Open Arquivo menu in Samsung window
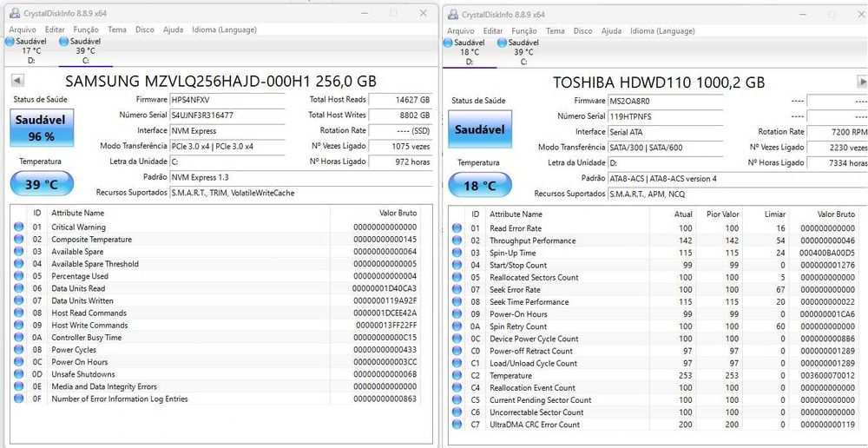Viewport: 868px width, 448px height. tap(23, 30)
